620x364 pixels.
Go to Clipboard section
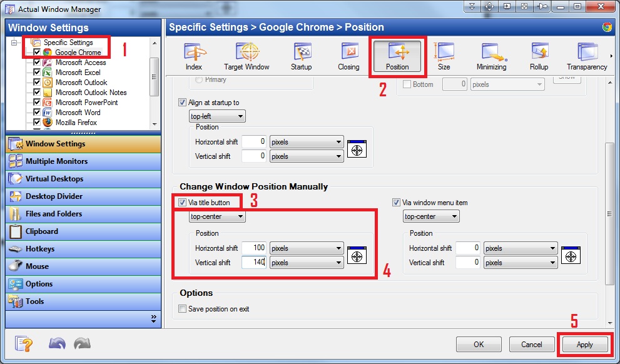click(83, 231)
